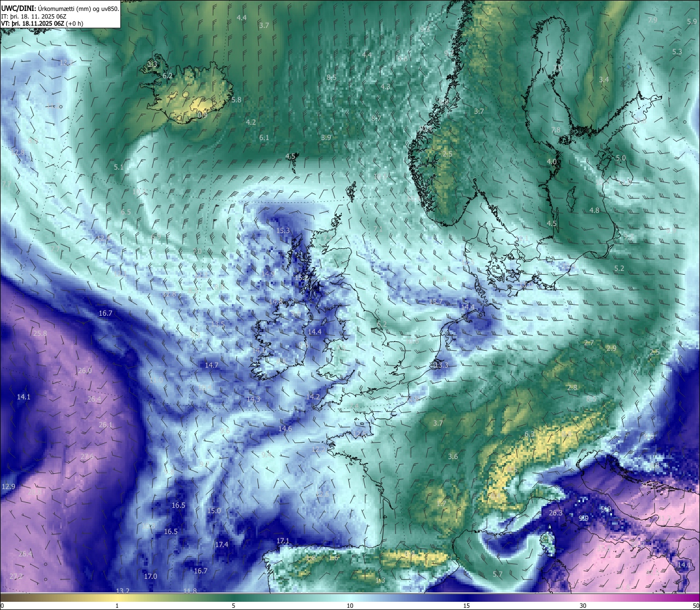Click the 17.0 value label
Screen dimensions: 700x610
(150, 576)
